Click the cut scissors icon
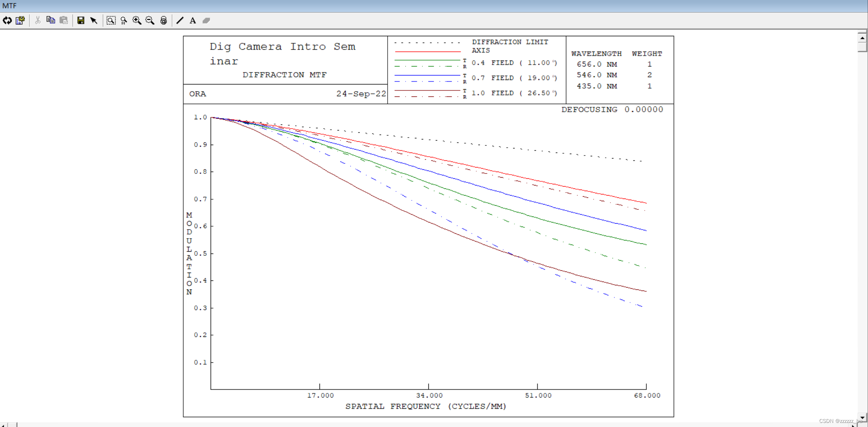This screenshot has width=868, height=427. tap(37, 21)
